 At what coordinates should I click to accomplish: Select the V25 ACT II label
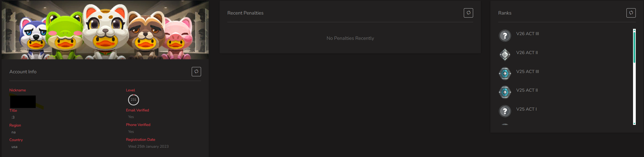coord(527,90)
